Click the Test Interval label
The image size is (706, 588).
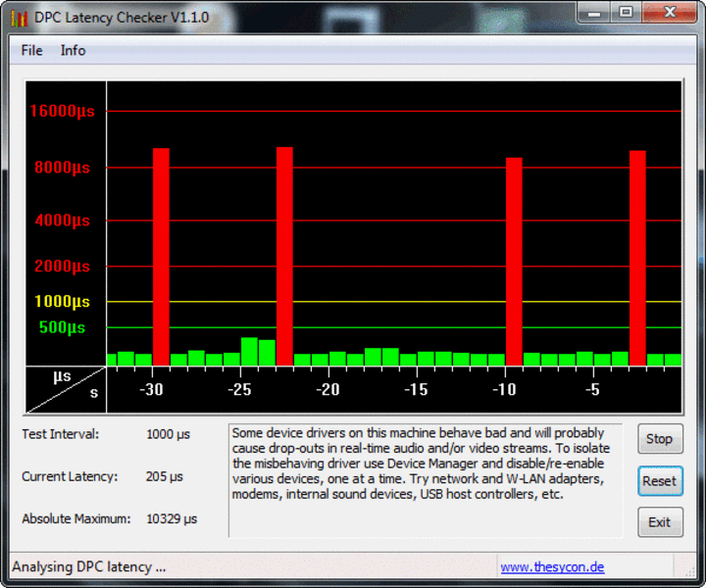[61, 434]
